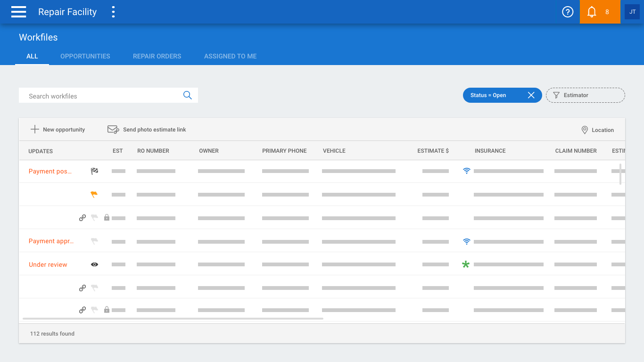Screen dimensions: 644x362
Task: Switch to the ASSIGNED TO ME tab
Action: coord(231,56)
